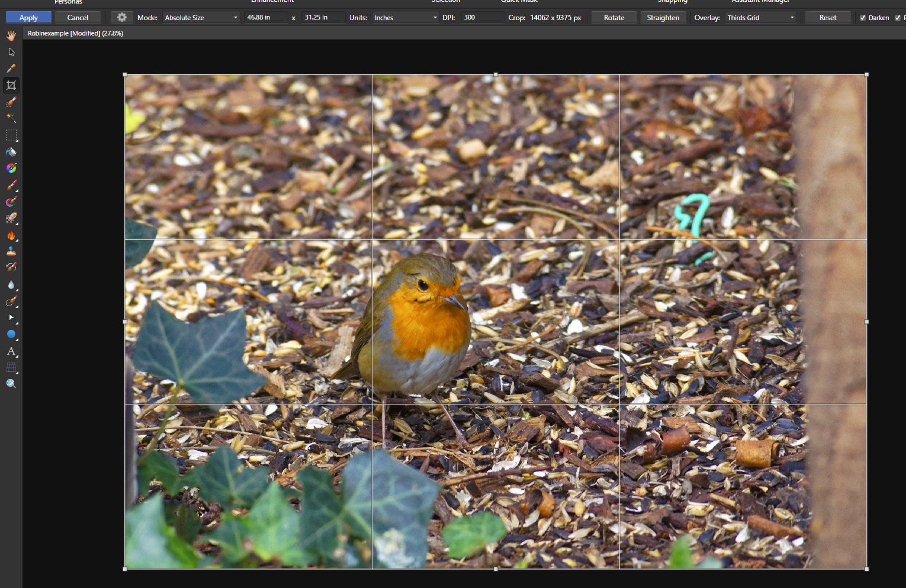The height and width of the screenshot is (588, 906).
Task: Click the right-middle crop edge handle
Action: tap(867, 322)
